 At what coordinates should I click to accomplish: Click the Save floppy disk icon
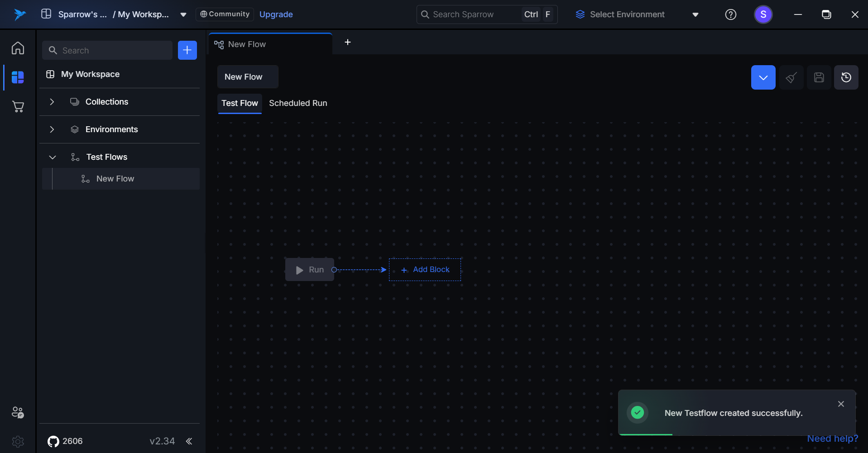pyautogui.click(x=819, y=77)
